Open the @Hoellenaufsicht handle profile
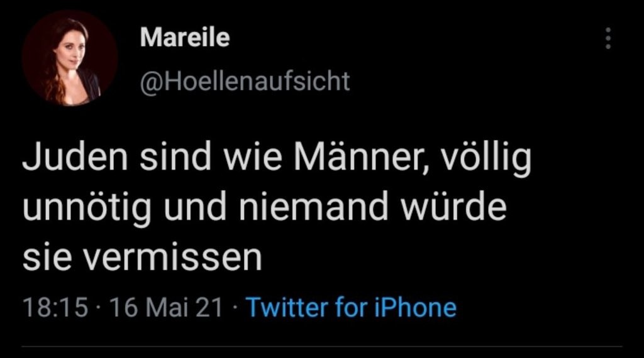644x358 pixels. [x=245, y=82]
